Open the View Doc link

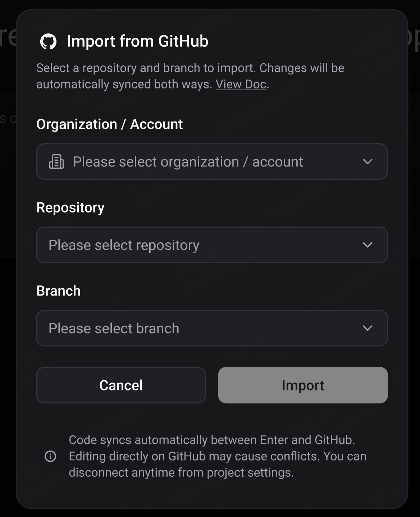click(241, 84)
